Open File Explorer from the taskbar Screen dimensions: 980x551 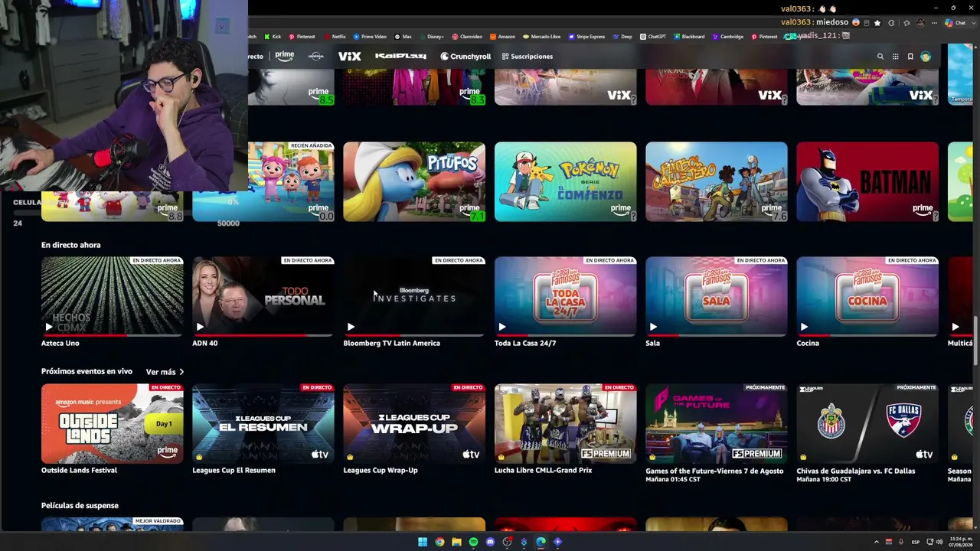pos(456,542)
